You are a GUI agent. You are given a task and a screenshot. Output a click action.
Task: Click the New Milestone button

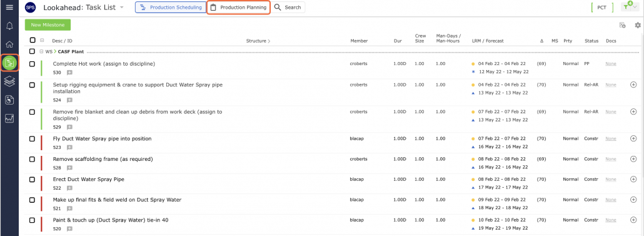[48, 24]
